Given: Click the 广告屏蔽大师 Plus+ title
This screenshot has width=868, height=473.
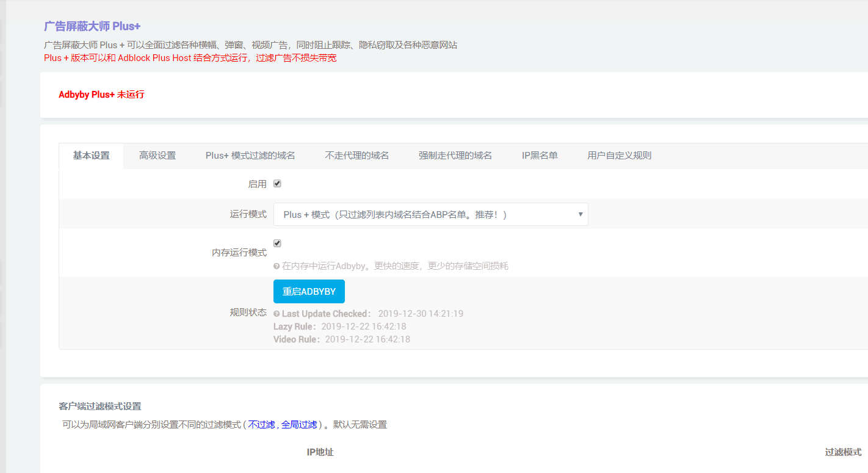Looking at the screenshot, I should click(92, 27).
